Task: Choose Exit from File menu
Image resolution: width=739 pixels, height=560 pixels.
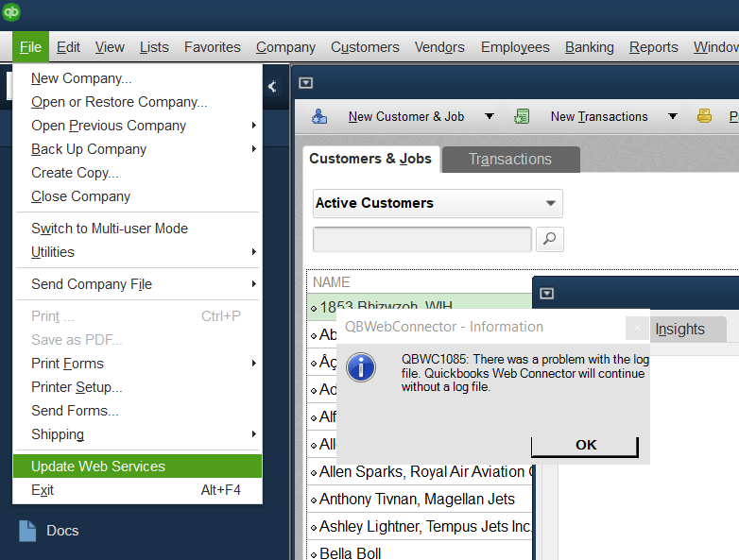Action: click(x=137, y=490)
